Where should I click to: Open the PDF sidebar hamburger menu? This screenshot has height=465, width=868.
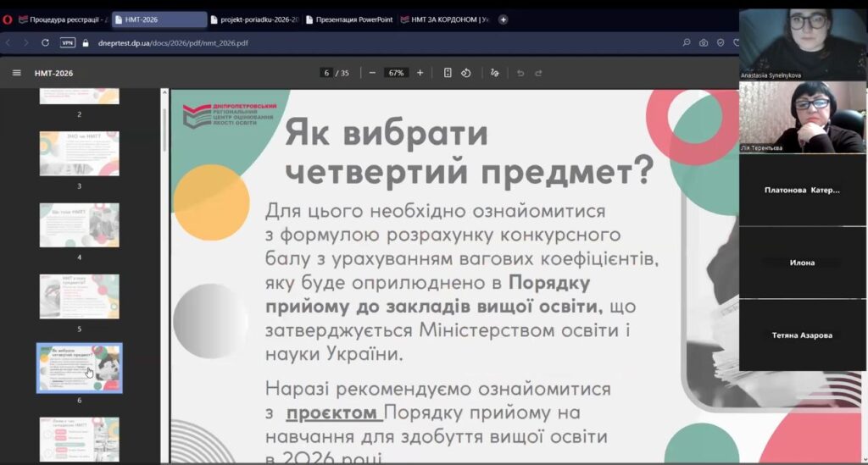pos(16,73)
